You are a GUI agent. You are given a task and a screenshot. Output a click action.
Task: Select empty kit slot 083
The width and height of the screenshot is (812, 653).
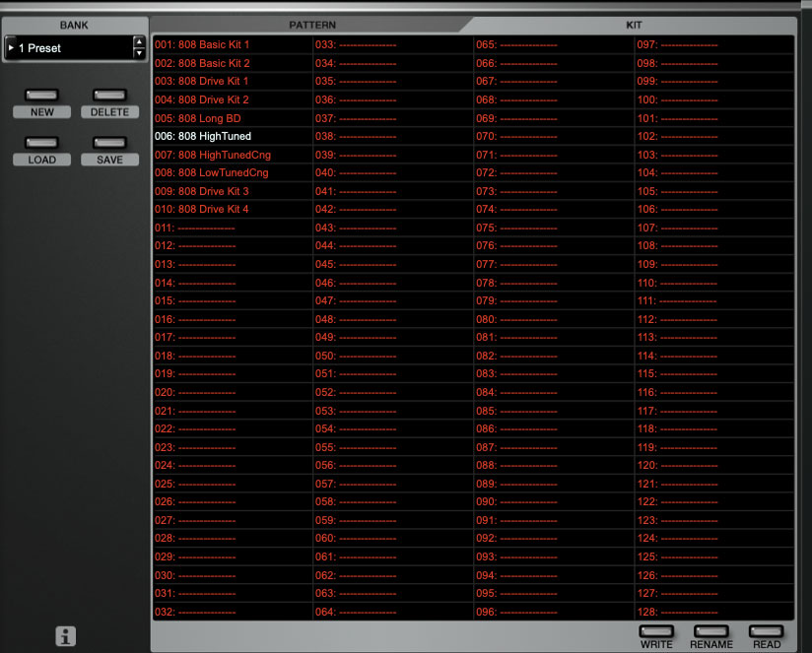[x=554, y=373]
